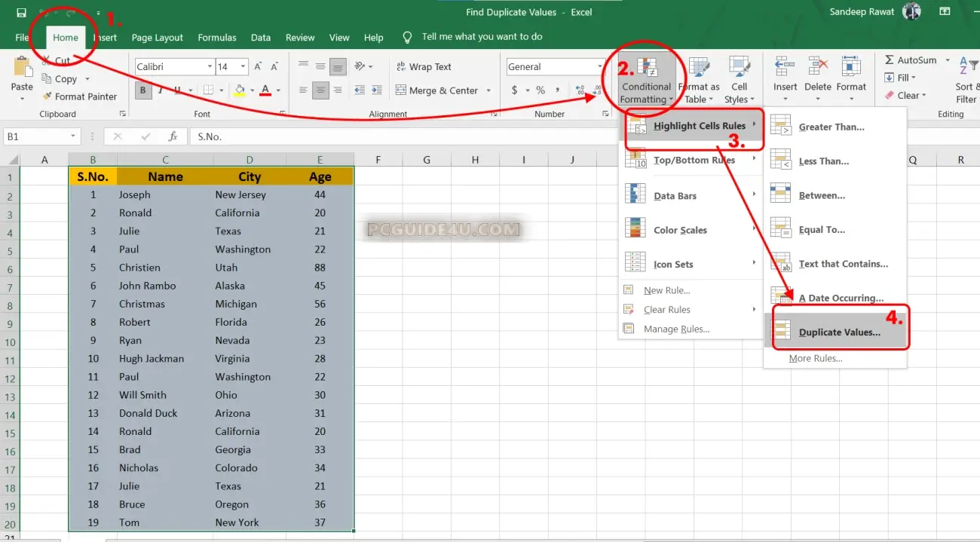Toggle Bold formatting button
Image resolution: width=980 pixels, height=542 pixels.
(x=142, y=90)
